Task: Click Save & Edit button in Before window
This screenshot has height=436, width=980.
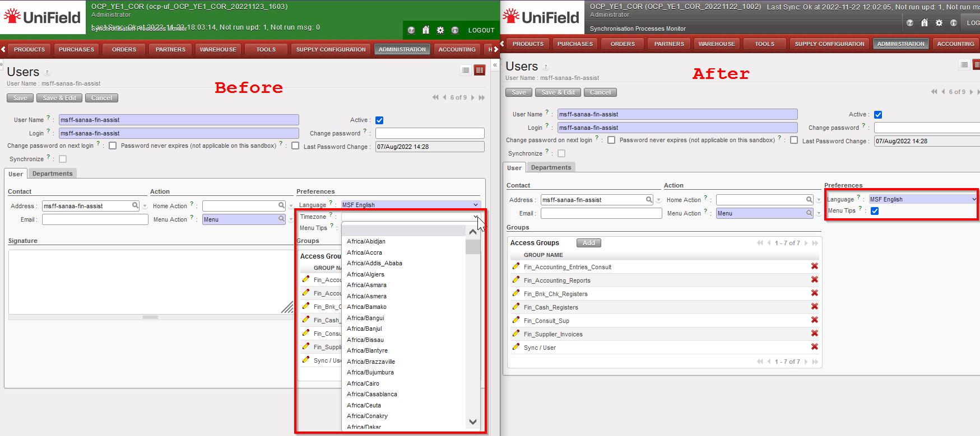Action: 59,98
